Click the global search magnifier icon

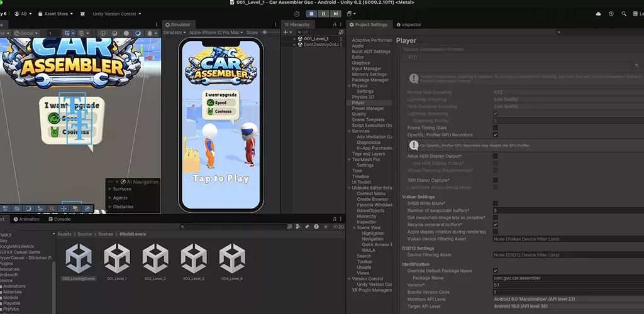(624, 14)
